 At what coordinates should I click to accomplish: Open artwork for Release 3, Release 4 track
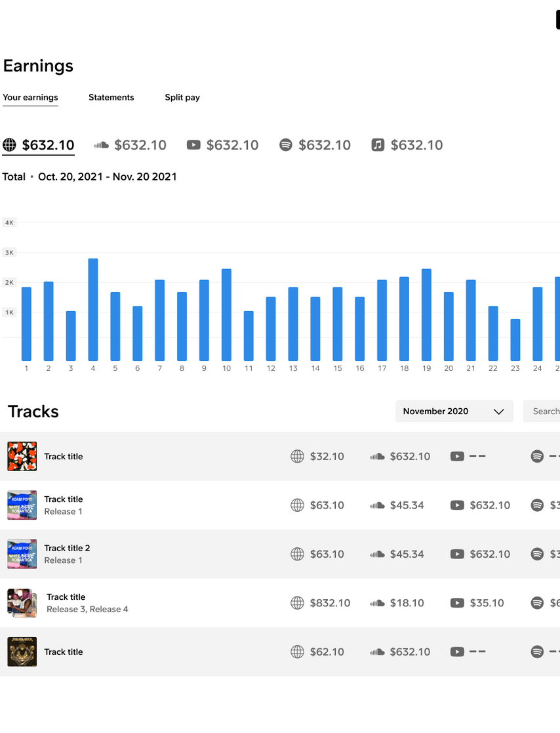[22, 603]
